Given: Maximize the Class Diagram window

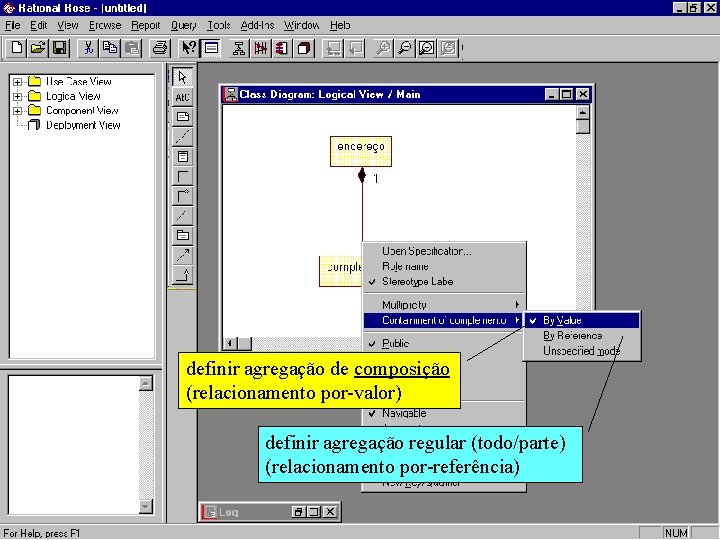Looking at the screenshot, I should click(567, 94).
